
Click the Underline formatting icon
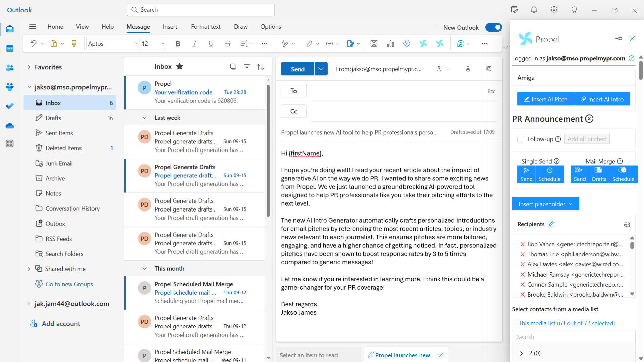211,44
